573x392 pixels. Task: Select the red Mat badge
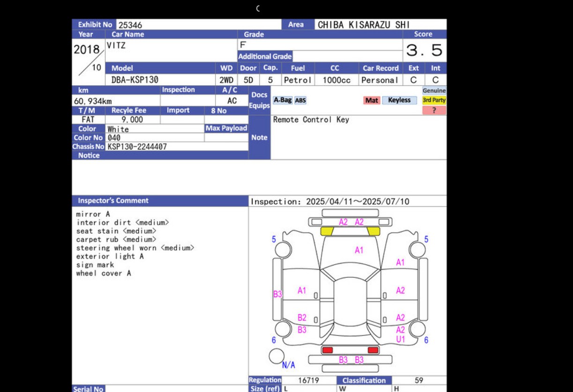click(x=372, y=100)
